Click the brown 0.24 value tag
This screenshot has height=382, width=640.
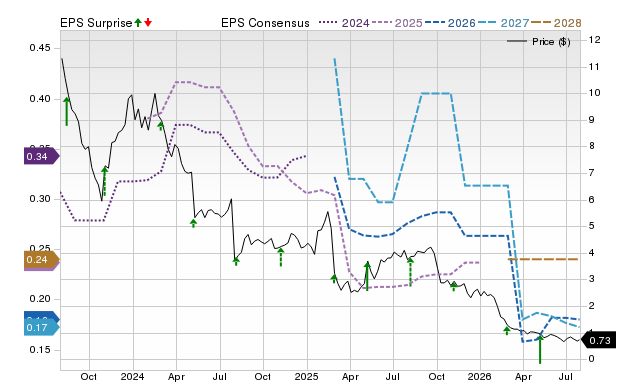click(42, 260)
